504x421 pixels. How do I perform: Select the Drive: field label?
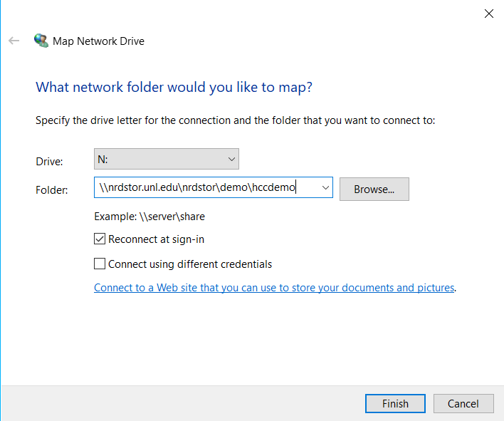[49, 162]
